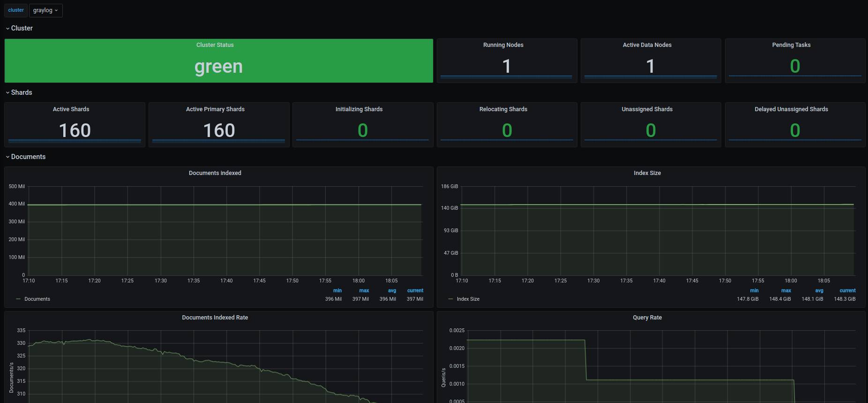Open the graylog cluster dropdown
The height and width of the screenshot is (403, 868).
(45, 10)
